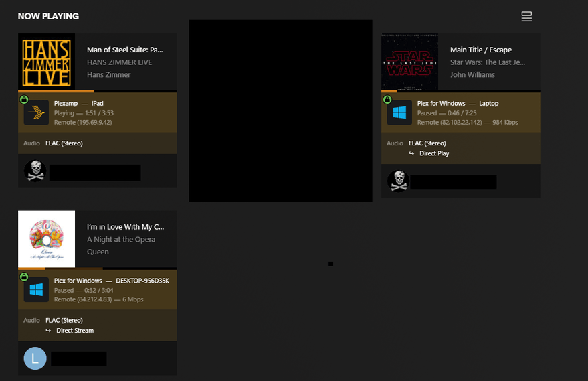The image size is (588, 381).
Task: Click the green secure lock on Plexamp session
Action: pos(24,100)
